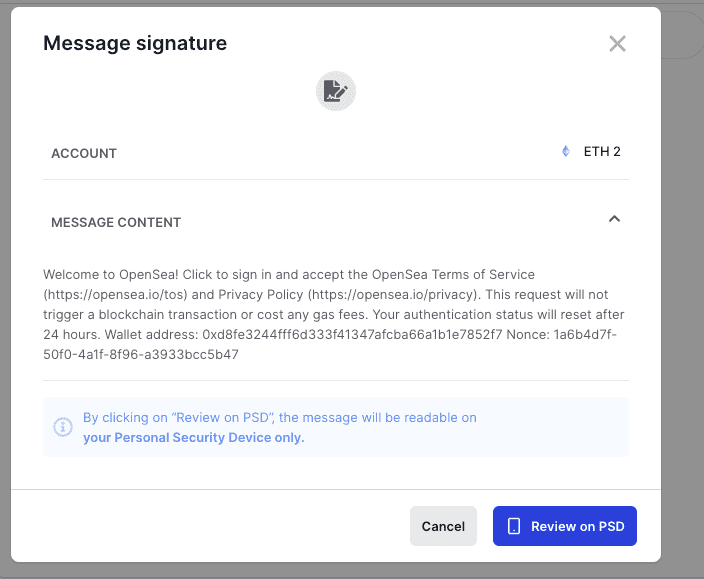Click the "By clicking on Review on PSD" notice
The image size is (704, 579).
click(280, 418)
